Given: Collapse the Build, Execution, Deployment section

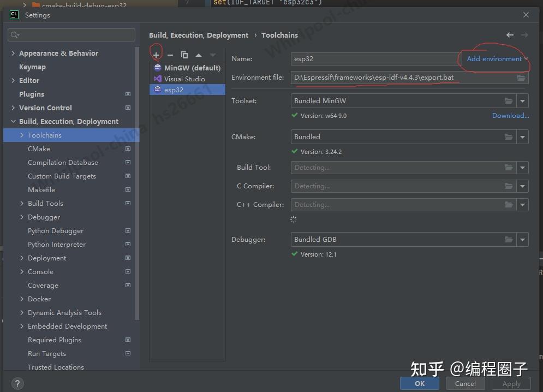Looking at the screenshot, I should 14,121.
